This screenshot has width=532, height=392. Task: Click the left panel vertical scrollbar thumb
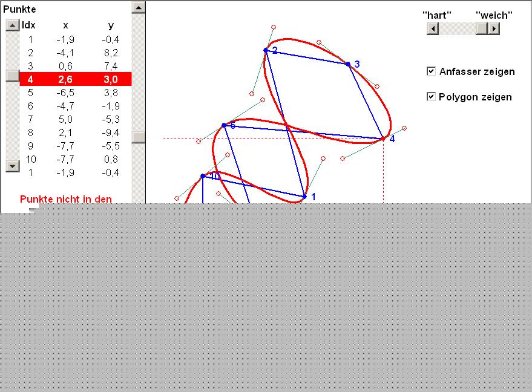pyautogui.click(x=139, y=137)
